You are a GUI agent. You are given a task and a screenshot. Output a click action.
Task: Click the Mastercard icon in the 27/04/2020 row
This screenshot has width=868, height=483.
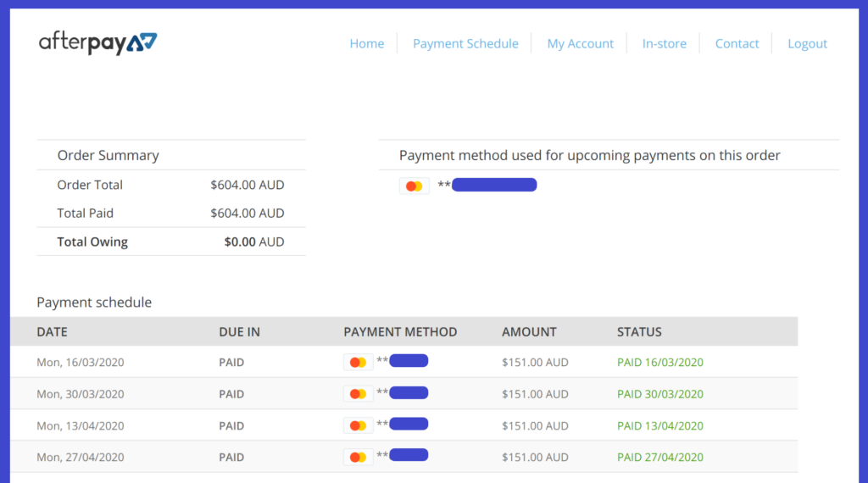coord(358,457)
